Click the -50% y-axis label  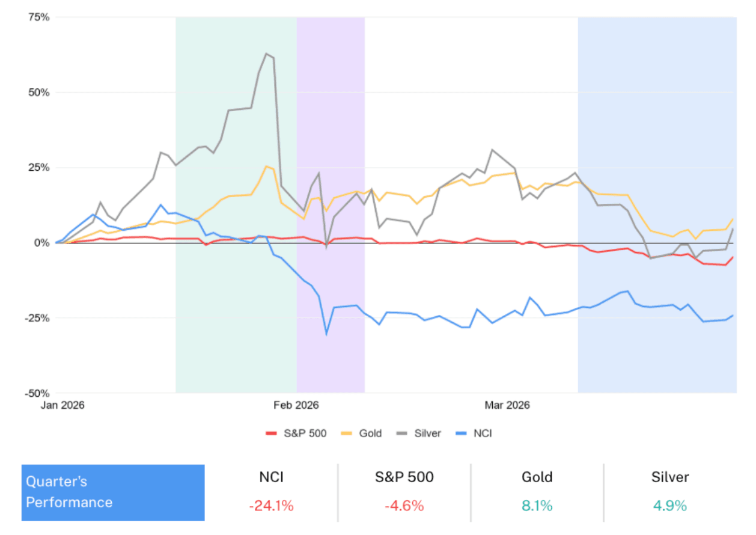[37, 393]
